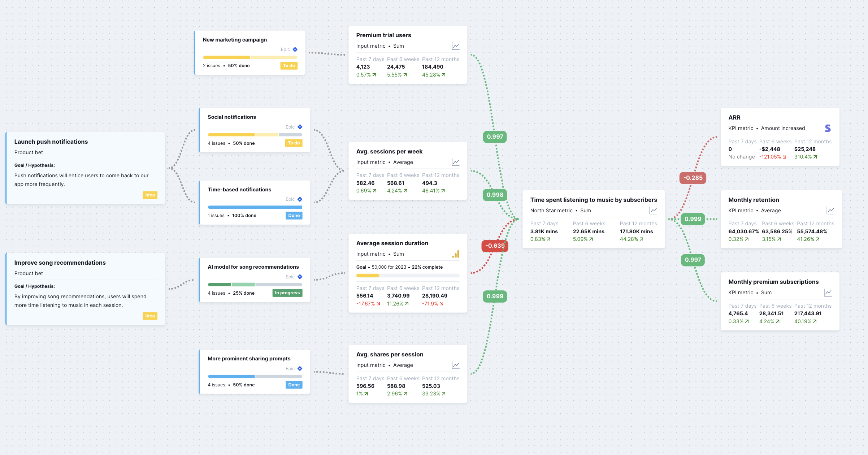Click the 'Idea' tag on Improve song recommendations
This screenshot has height=455, width=868.
150,316
